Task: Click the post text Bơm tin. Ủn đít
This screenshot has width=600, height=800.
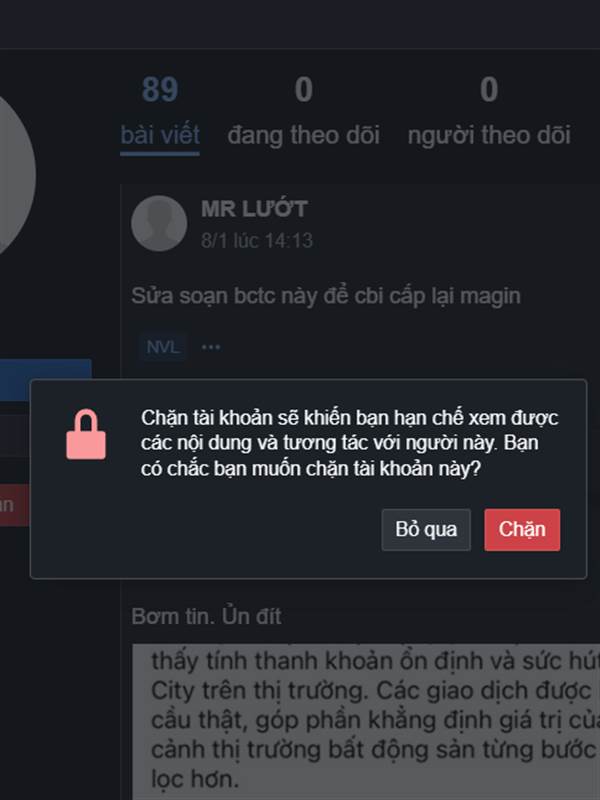Action: tap(206, 616)
